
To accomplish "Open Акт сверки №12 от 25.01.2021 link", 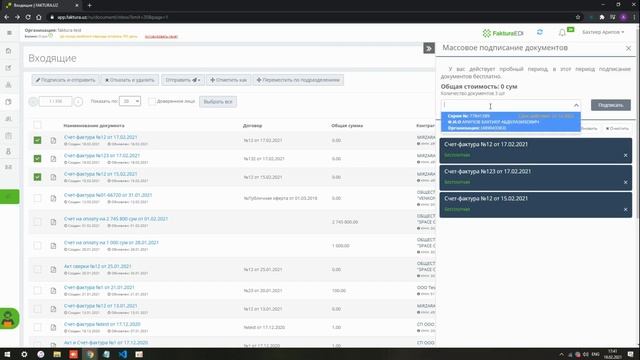I will pyautogui.click(x=98, y=266).
